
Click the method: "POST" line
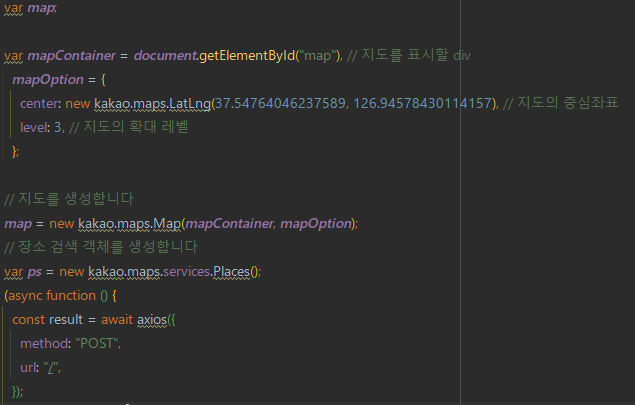point(70,343)
